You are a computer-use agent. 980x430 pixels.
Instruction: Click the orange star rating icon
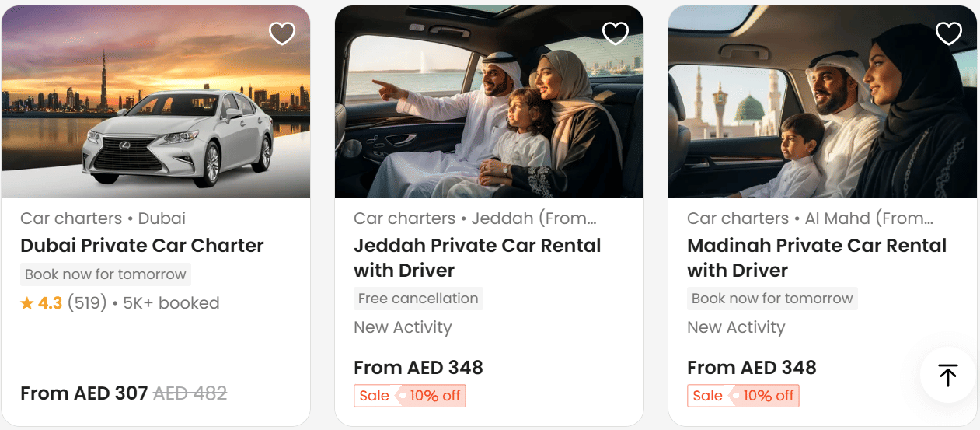(27, 303)
